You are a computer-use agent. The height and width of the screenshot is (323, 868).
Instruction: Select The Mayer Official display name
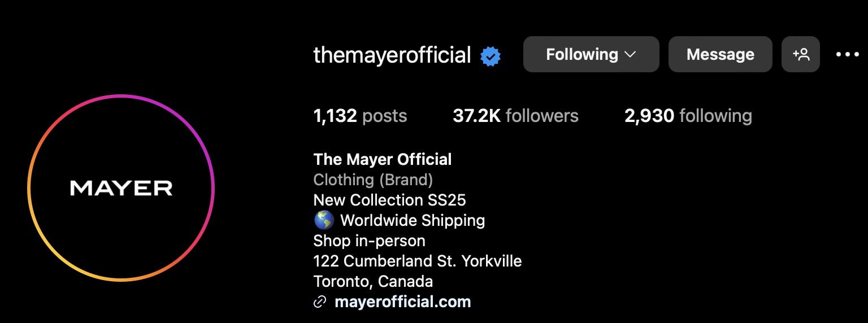click(383, 159)
